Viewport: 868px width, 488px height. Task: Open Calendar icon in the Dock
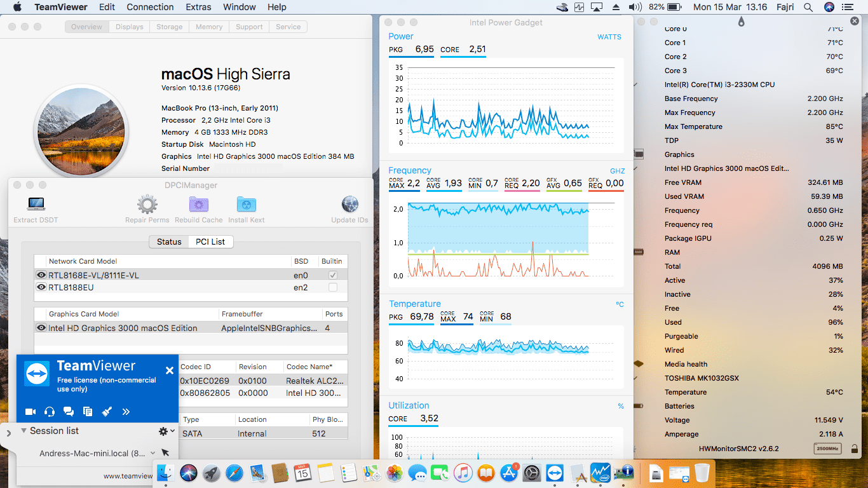tap(302, 472)
